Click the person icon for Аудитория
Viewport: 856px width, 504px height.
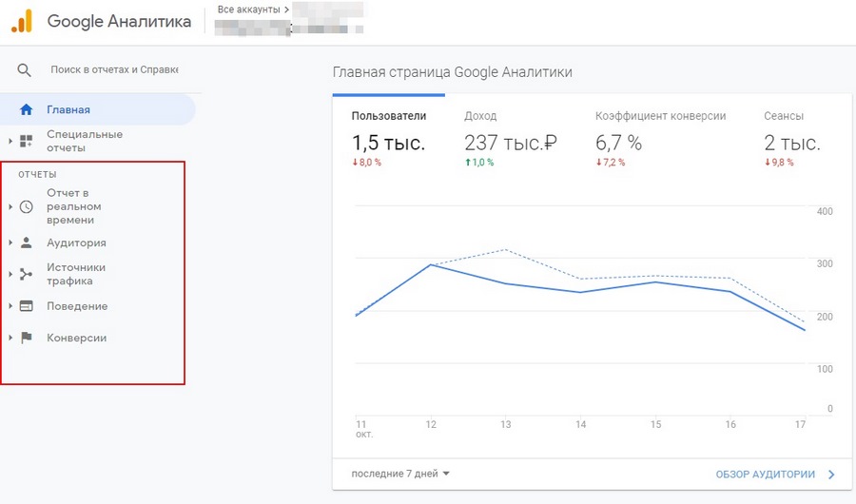pos(26,243)
